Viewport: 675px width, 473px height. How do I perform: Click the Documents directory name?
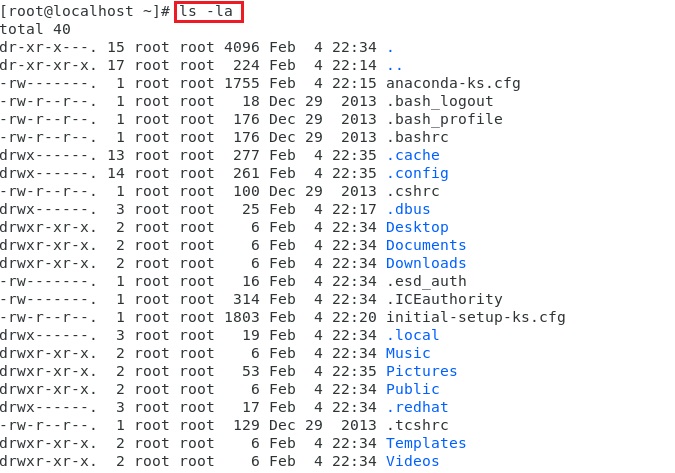pos(426,245)
